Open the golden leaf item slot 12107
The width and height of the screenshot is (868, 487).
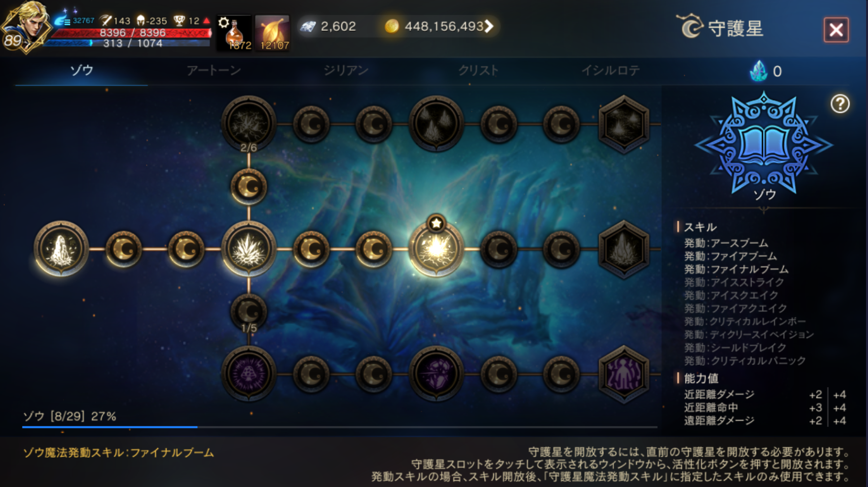point(273,33)
